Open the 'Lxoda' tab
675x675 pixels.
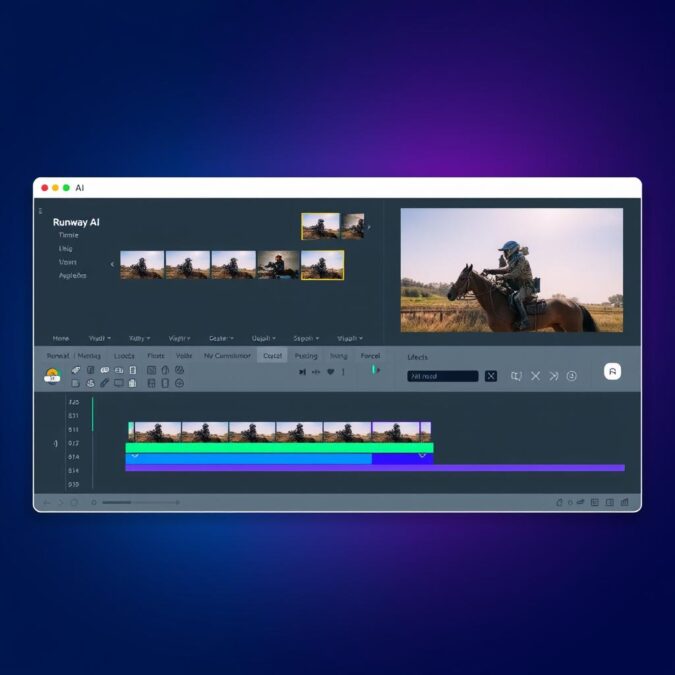pos(124,356)
